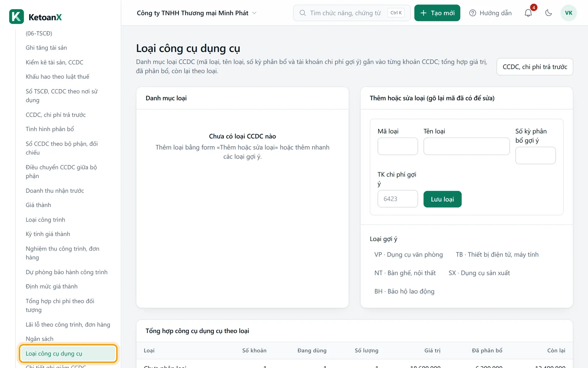Select suggestion TB · Thiết bị điện tử, máy tính
588x368 pixels.
tap(497, 255)
